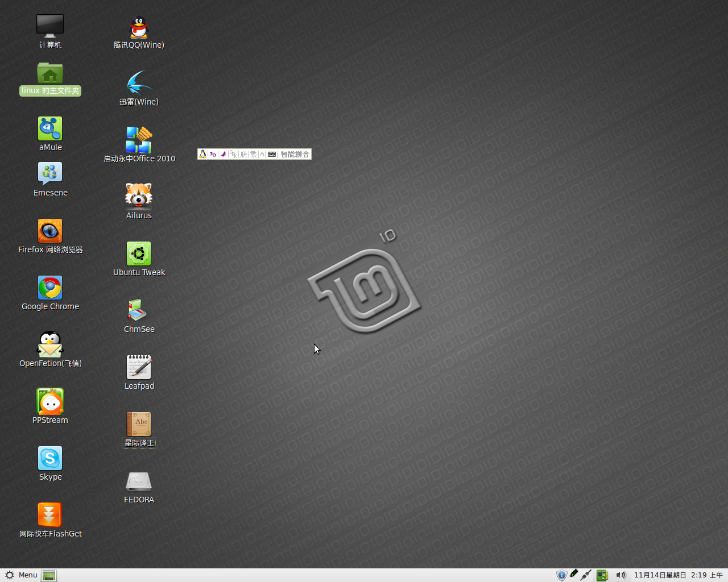Open virtual keyboard from IME bar
The height and width of the screenshot is (582, 728).
tap(272, 154)
